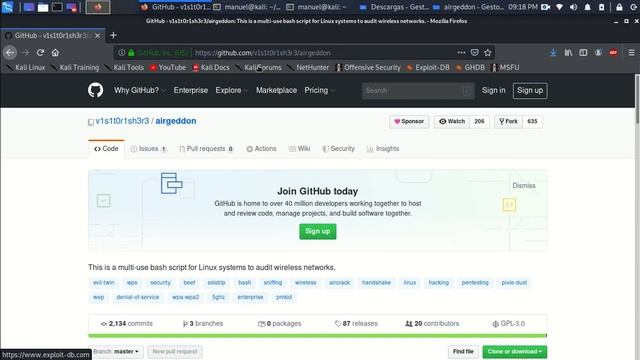640x360 pixels.
Task: Open the Branch: master selector
Action: click(116, 351)
